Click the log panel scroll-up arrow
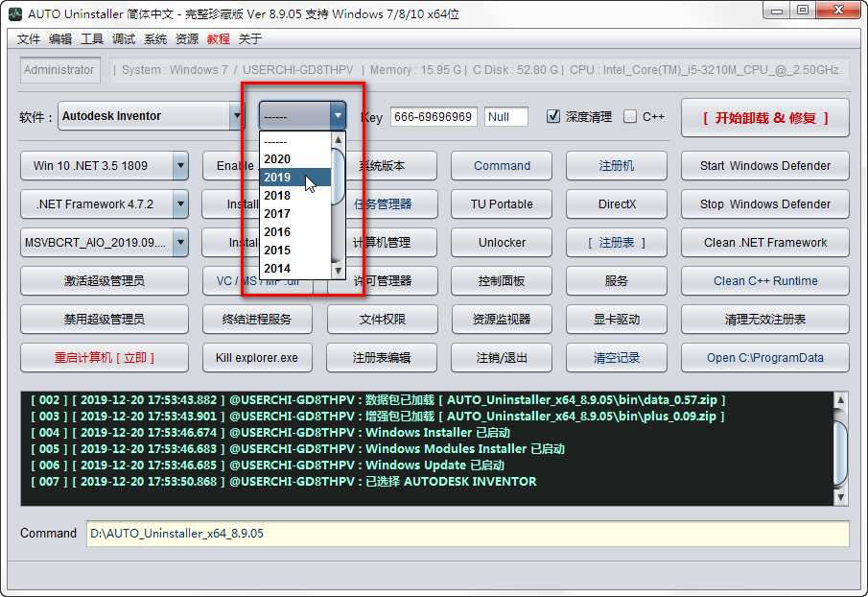The height and width of the screenshot is (597, 868). click(840, 400)
